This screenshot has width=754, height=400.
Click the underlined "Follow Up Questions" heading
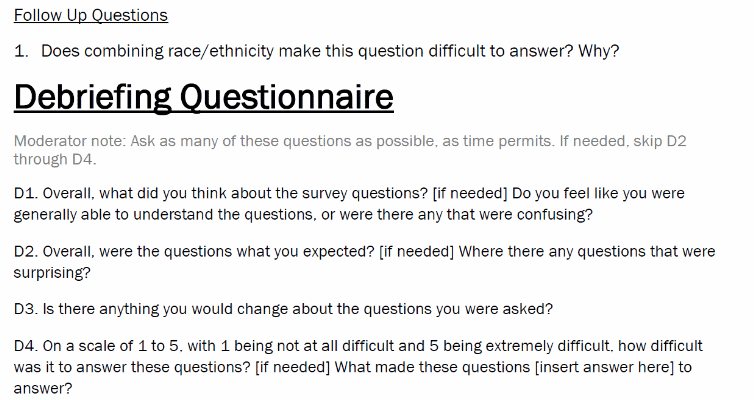[91, 15]
